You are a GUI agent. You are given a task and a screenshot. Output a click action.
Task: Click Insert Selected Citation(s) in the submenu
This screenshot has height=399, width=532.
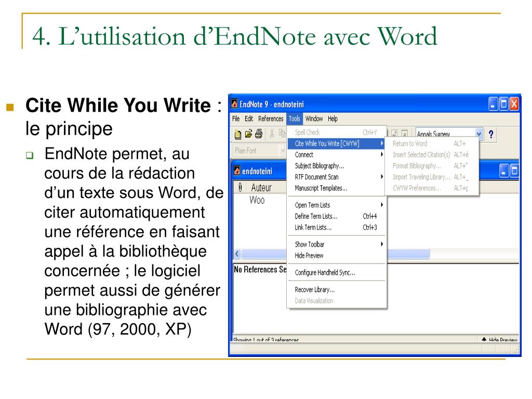(x=432, y=155)
